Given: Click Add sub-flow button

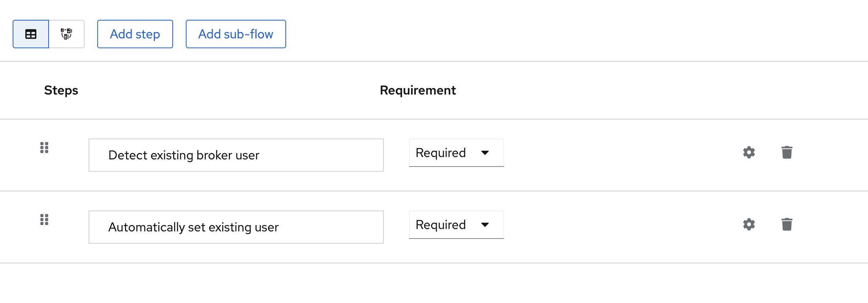Looking at the screenshot, I should point(236,34).
